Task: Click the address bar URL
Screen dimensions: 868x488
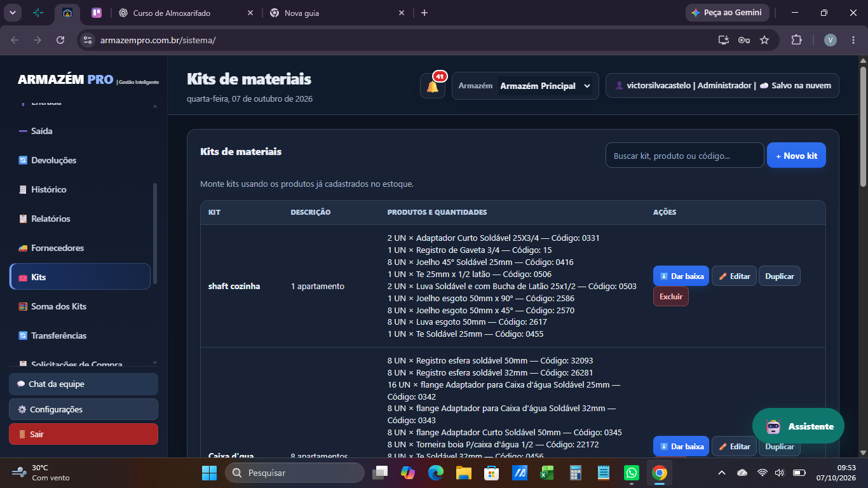Action: pos(158,40)
